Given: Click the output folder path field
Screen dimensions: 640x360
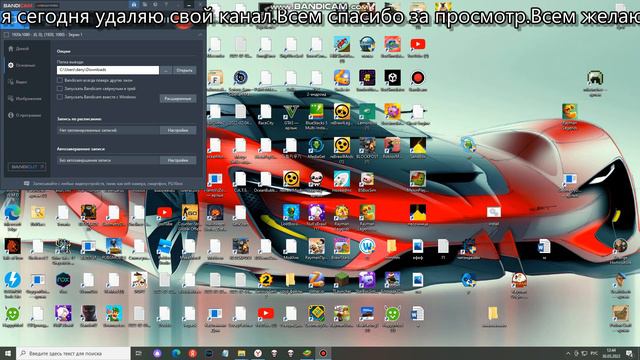Looking at the screenshot, I should [x=108, y=70].
